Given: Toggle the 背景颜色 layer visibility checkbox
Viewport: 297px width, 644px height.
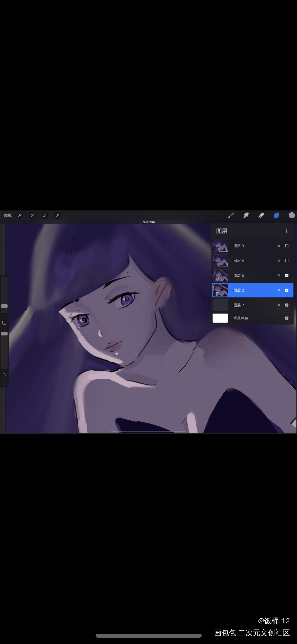Looking at the screenshot, I should [287, 318].
